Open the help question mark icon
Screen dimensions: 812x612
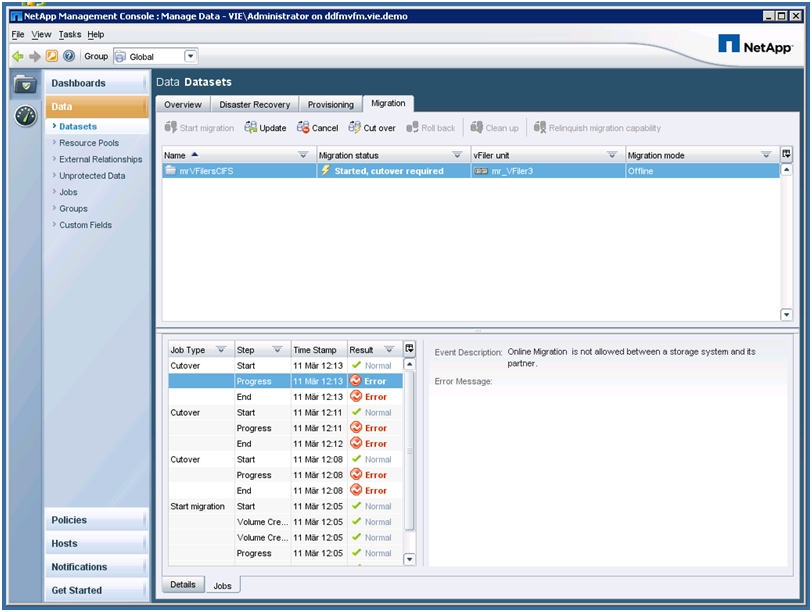(x=69, y=57)
